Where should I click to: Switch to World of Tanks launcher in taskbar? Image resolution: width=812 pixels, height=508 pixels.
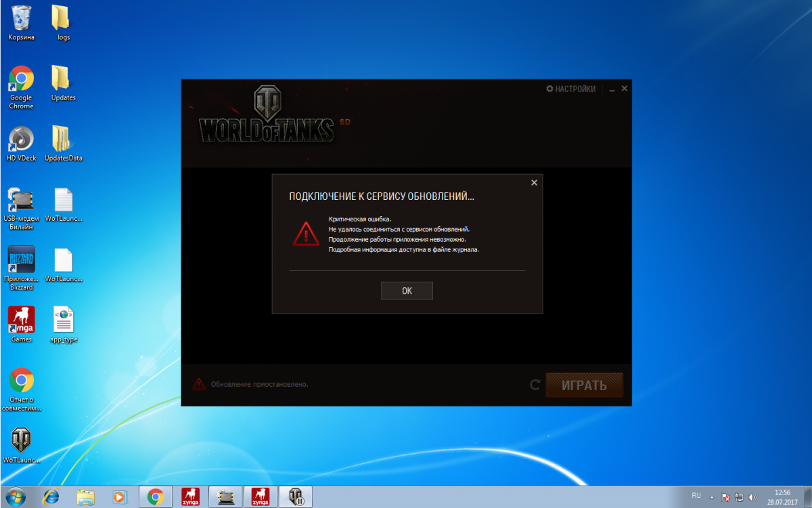coord(296,496)
